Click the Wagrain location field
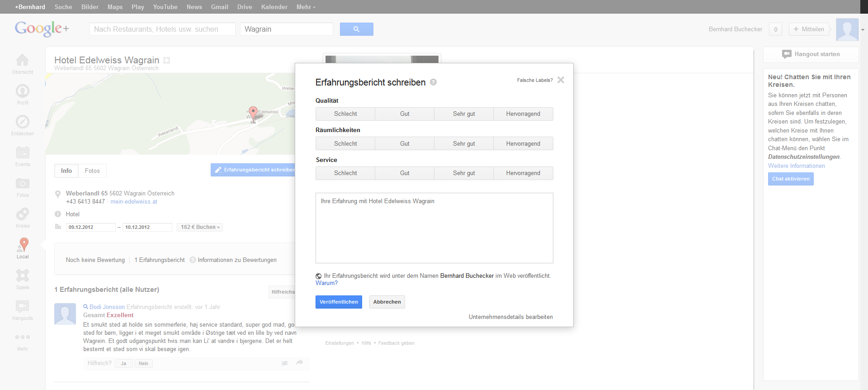 287,29
